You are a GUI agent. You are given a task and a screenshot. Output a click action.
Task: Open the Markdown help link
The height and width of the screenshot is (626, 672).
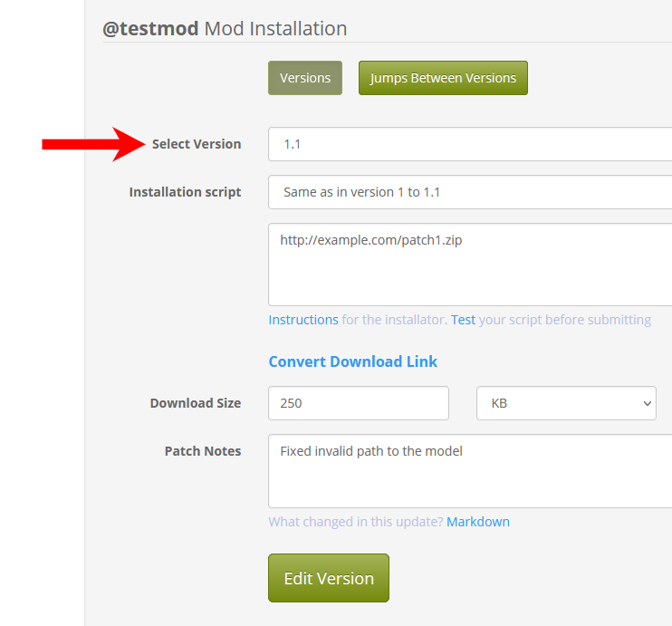(x=478, y=522)
